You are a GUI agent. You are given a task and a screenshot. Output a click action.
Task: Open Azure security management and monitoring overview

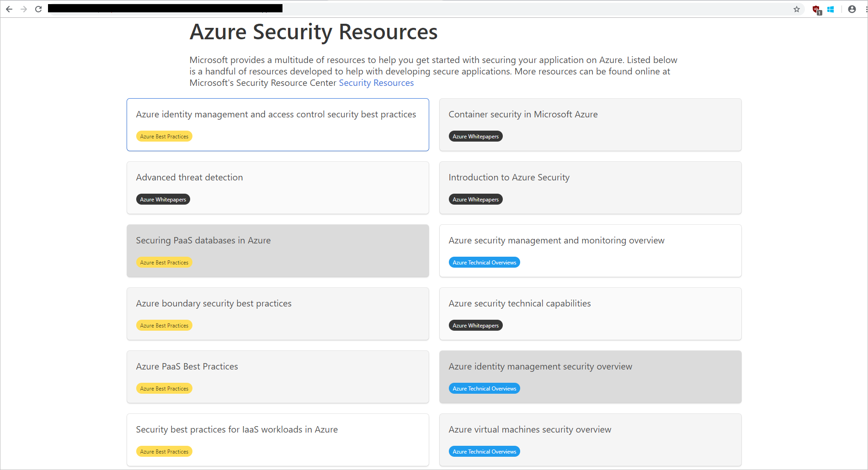591,251
